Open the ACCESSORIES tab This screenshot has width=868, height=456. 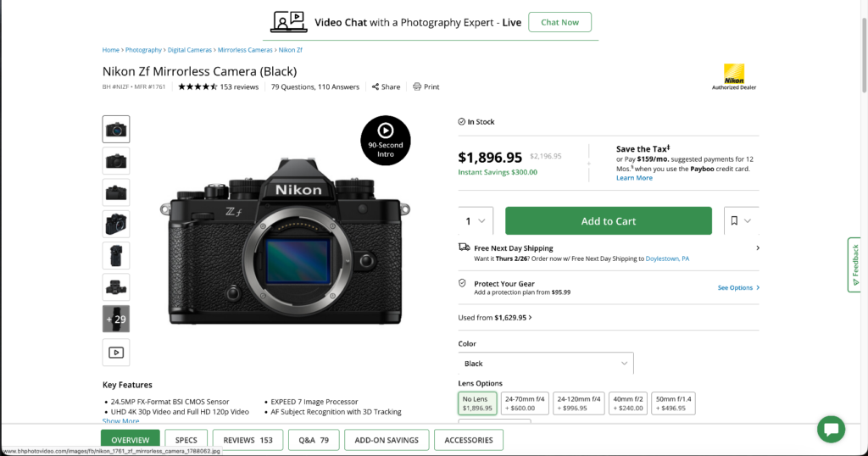469,440
